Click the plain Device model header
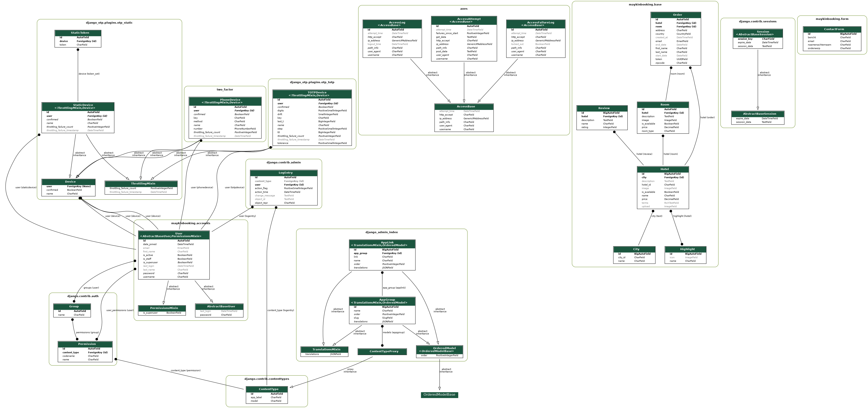Screen dimensions: 868x408 point(68,182)
